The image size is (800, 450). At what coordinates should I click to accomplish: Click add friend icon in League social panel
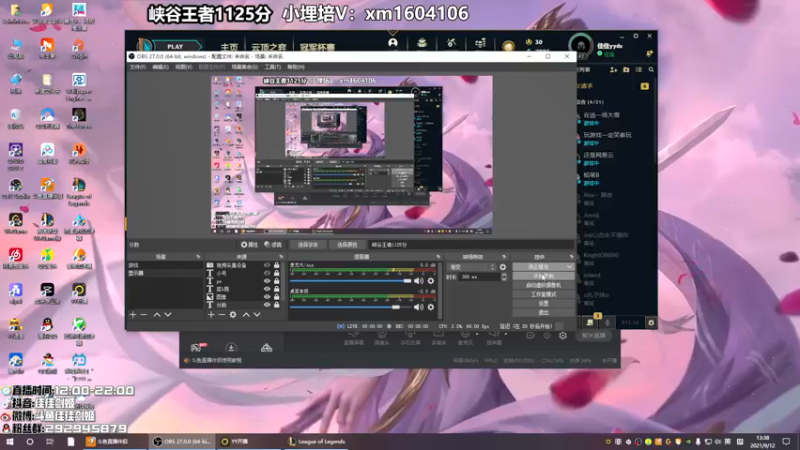point(613,69)
